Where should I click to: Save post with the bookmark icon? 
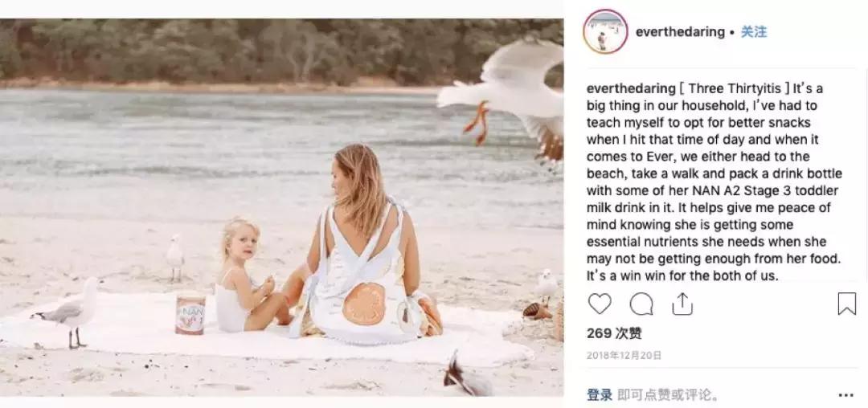coord(846,304)
